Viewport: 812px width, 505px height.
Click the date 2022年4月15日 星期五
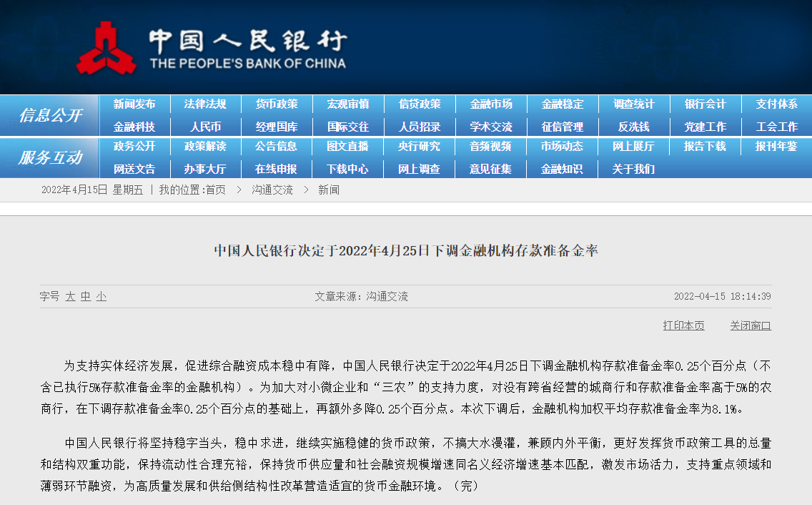point(92,190)
